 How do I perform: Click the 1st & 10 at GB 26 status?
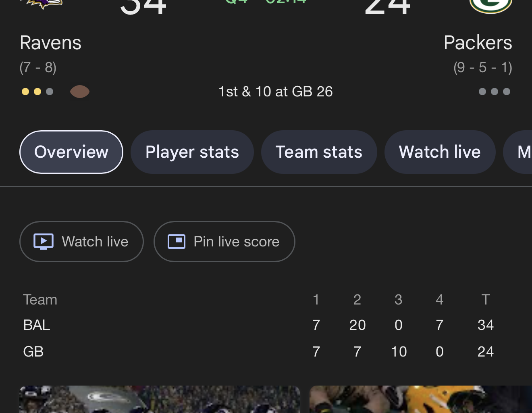click(x=276, y=92)
